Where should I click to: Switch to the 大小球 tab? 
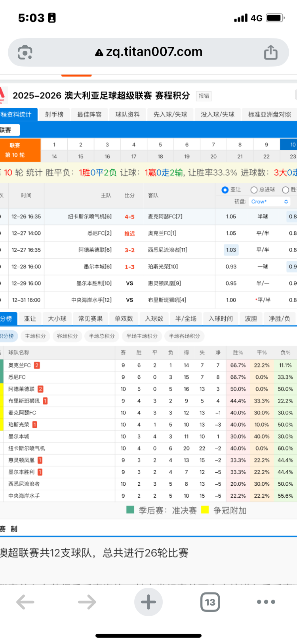pyautogui.click(x=57, y=318)
